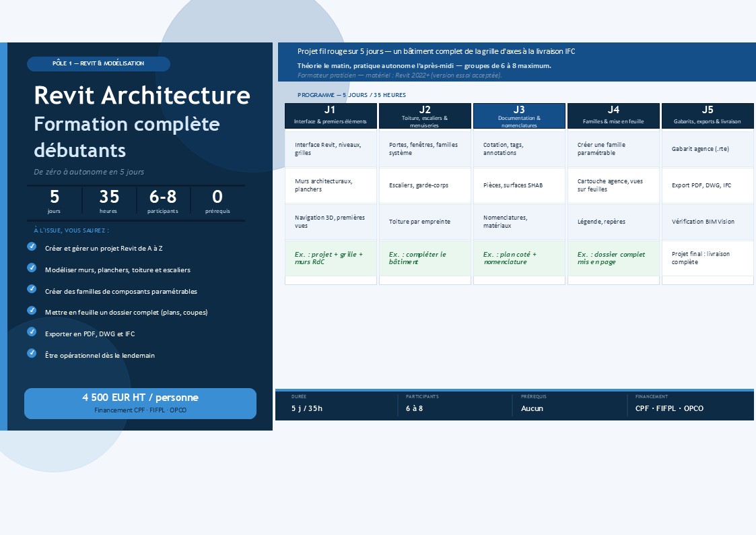This screenshot has width=756, height=535.
Task: Click the cell 'Cotation, tags, annotations'
Action: pos(519,149)
